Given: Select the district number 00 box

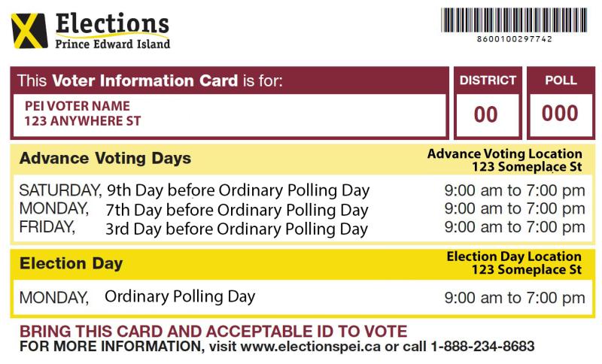Looking at the screenshot, I should 488,114.
